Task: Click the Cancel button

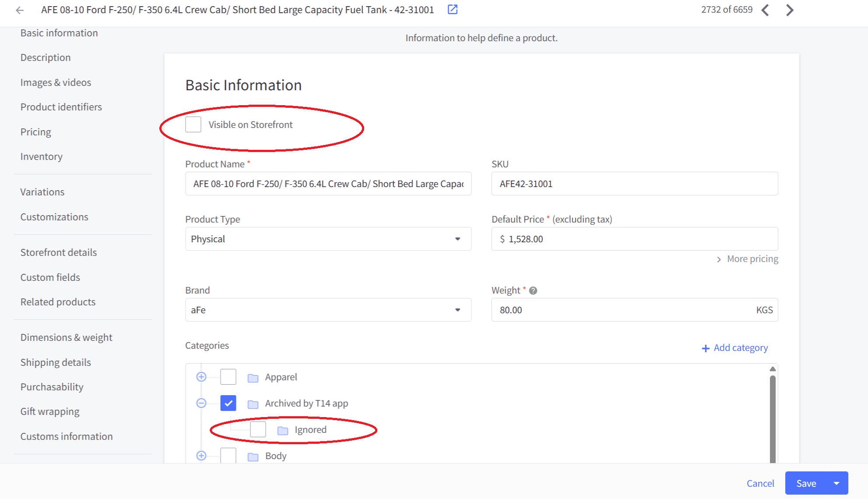Action: pos(760,483)
